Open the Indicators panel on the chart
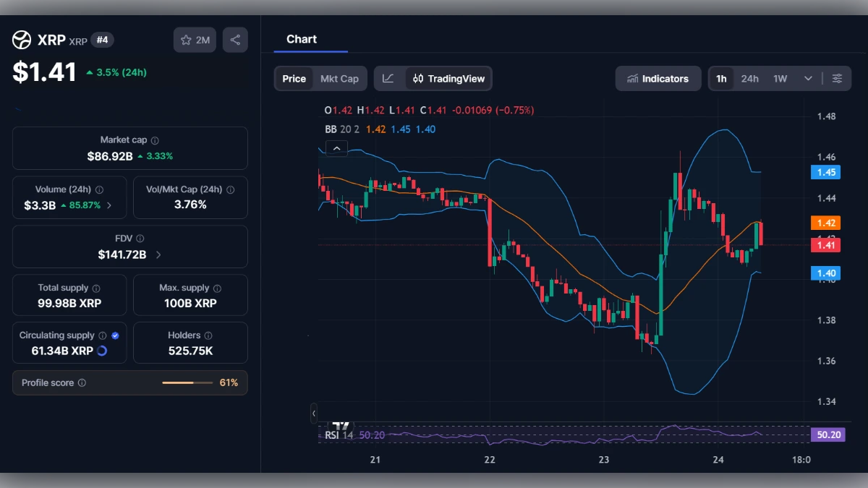868x488 pixels. pyautogui.click(x=658, y=78)
